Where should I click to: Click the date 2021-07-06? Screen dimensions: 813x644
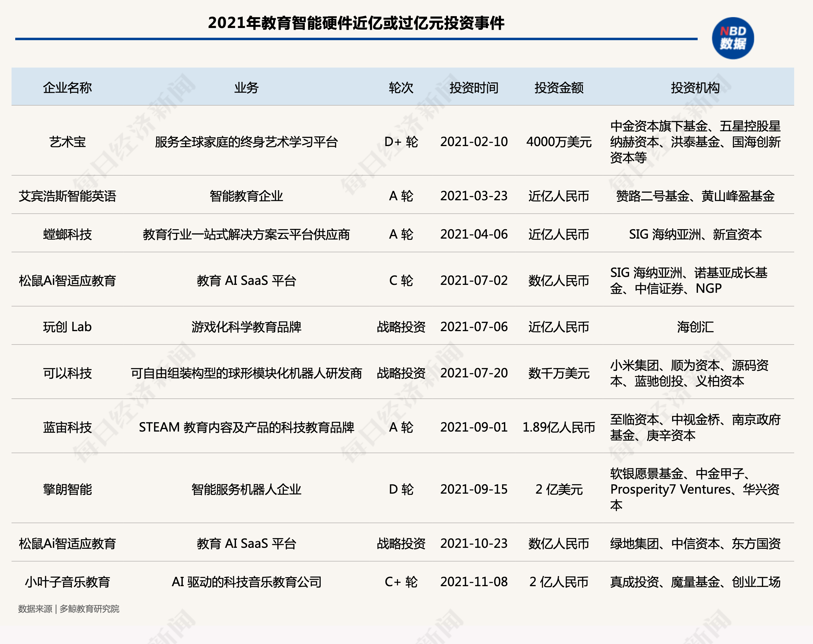click(473, 327)
